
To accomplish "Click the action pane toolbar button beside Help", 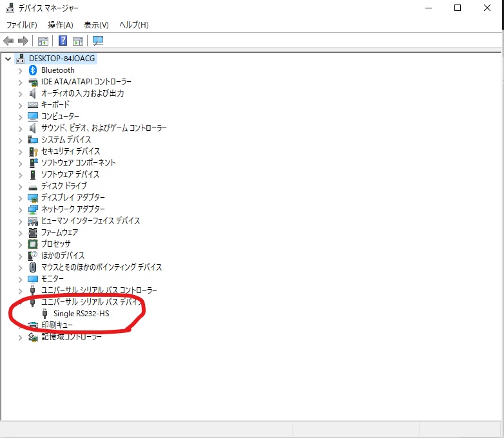I will click(x=78, y=41).
